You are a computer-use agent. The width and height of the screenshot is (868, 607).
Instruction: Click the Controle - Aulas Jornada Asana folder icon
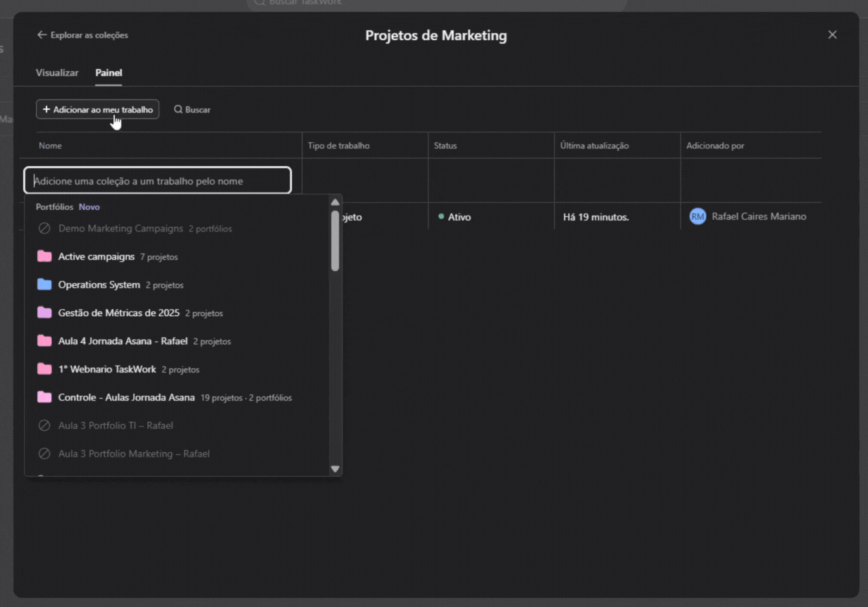(x=44, y=398)
